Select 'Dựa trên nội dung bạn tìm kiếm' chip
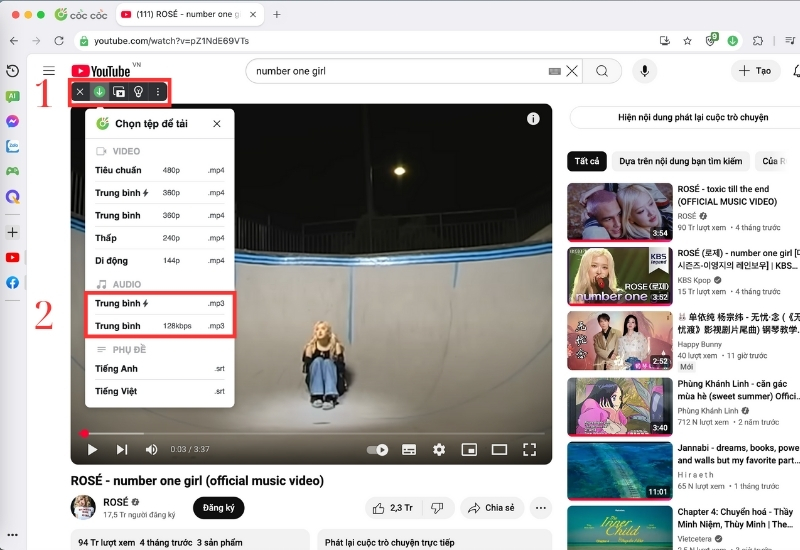Screen dimensions: 800x550 [x=681, y=161]
